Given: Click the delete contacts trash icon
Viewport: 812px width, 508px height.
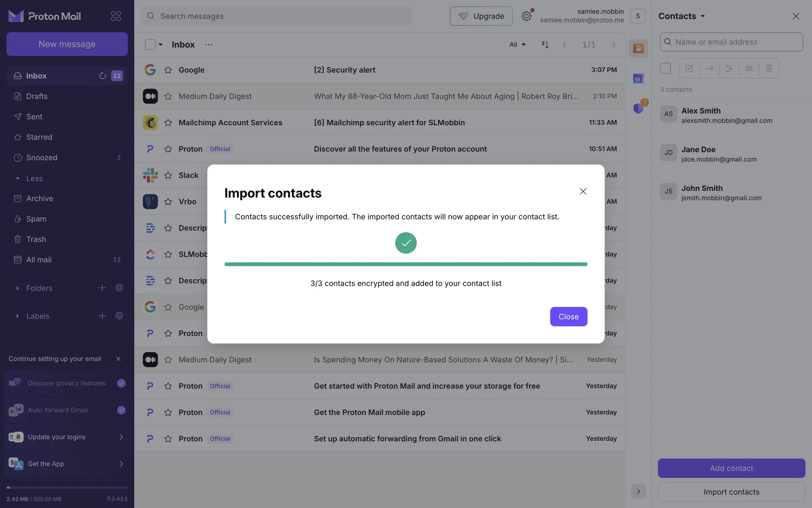Looking at the screenshot, I should 769,68.
